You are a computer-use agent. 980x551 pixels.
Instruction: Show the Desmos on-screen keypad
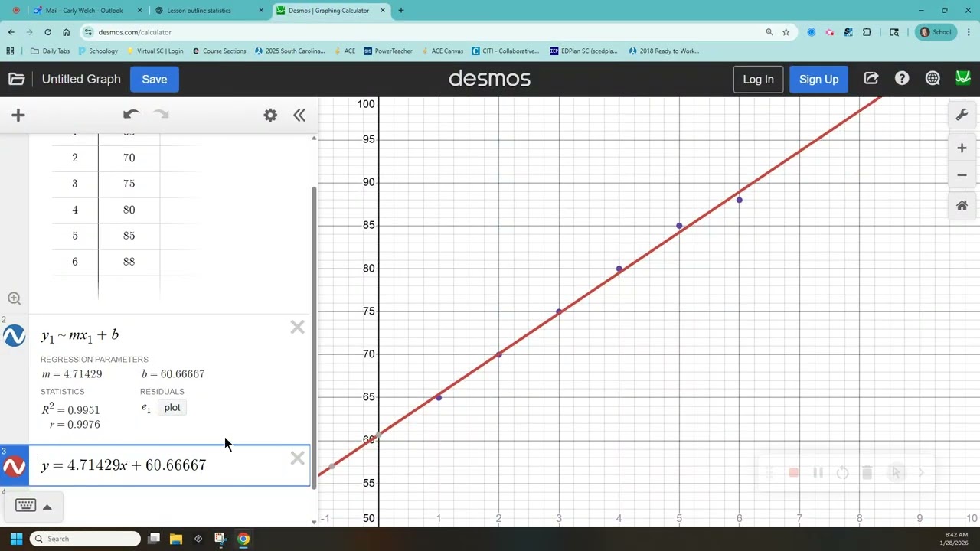25,505
